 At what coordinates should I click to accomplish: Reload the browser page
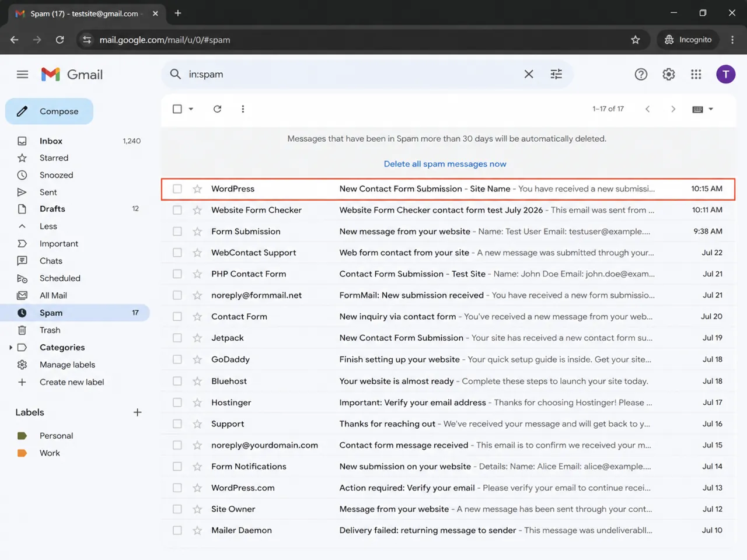pyautogui.click(x=60, y=40)
